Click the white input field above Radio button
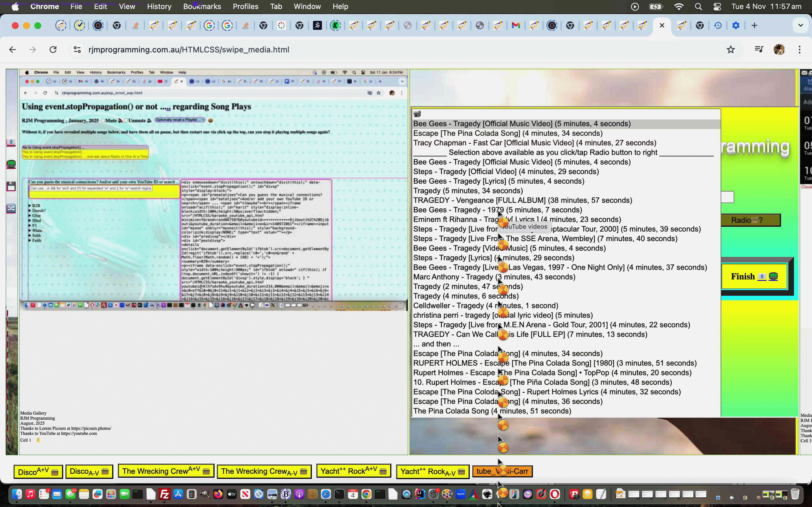The width and height of the screenshot is (812, 507). click(x=727, y=197)
